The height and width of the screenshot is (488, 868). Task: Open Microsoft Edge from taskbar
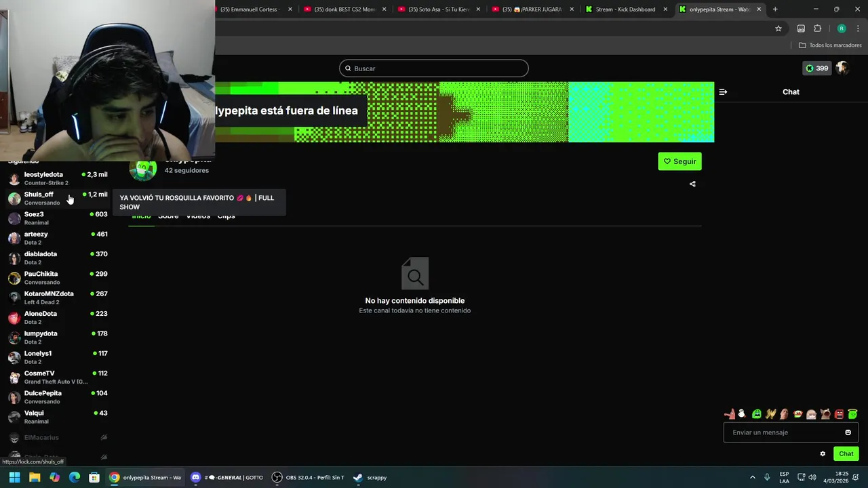(x=75, y=477)
